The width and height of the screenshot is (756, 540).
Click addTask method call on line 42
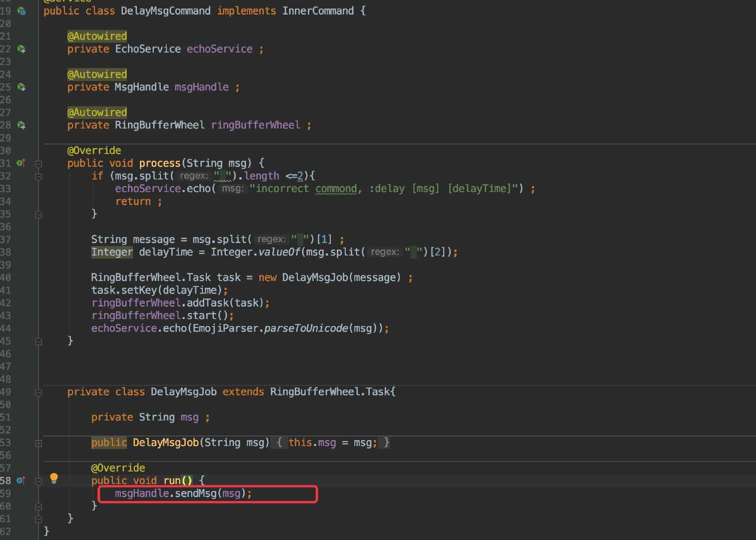[208, 303]
